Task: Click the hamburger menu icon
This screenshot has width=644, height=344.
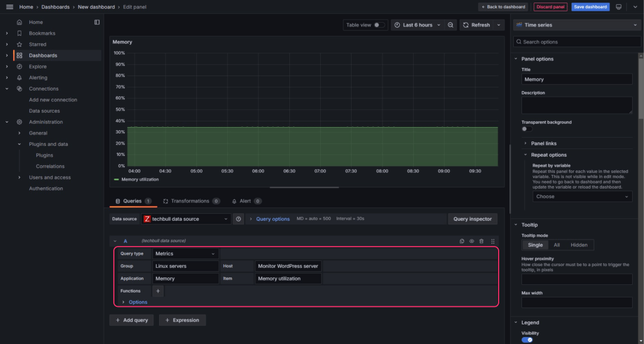Action: click(9, 7)
